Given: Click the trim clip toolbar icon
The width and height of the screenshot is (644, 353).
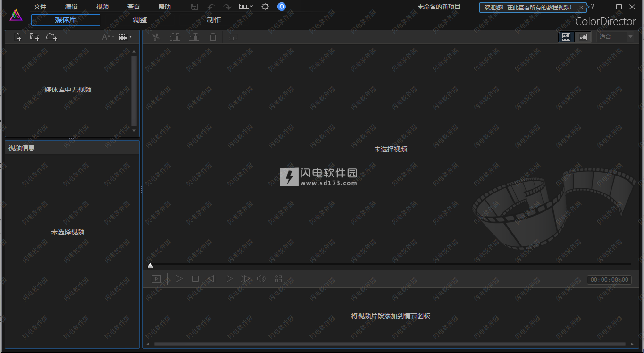Looking at the screenshot, I should [194, 37].
